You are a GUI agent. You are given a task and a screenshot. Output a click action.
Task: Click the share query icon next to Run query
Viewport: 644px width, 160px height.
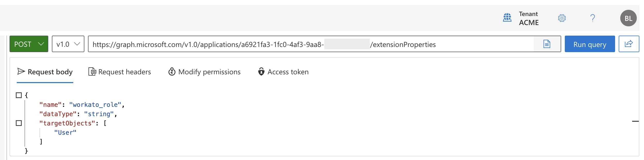click(x=629, y=44)
